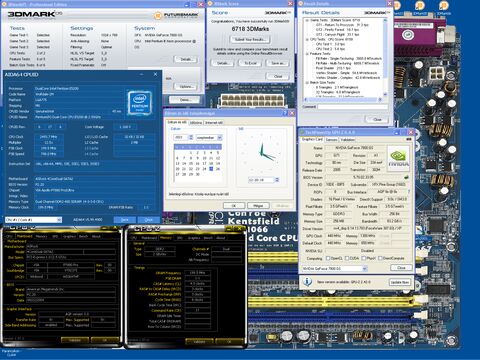Open the 3DMark06 desktop shortcut icon
The image size is (480, 360).
click(444, 7)
